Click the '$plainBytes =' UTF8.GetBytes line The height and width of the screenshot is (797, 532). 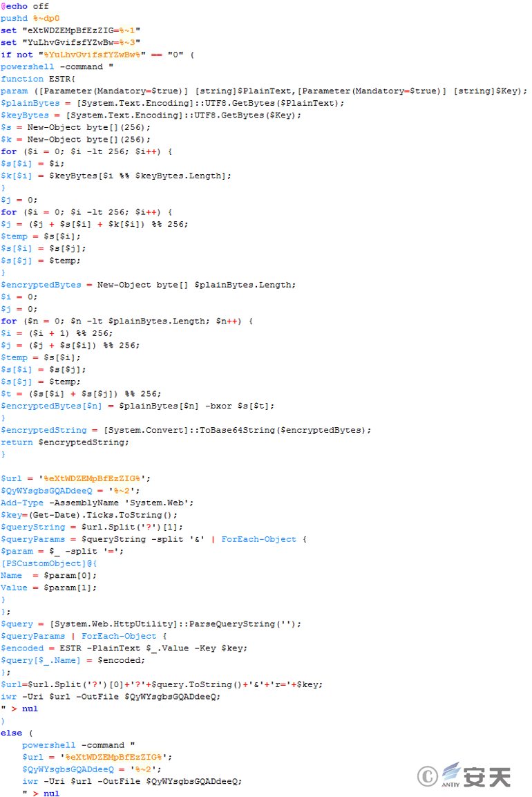(x=172, y=103)
